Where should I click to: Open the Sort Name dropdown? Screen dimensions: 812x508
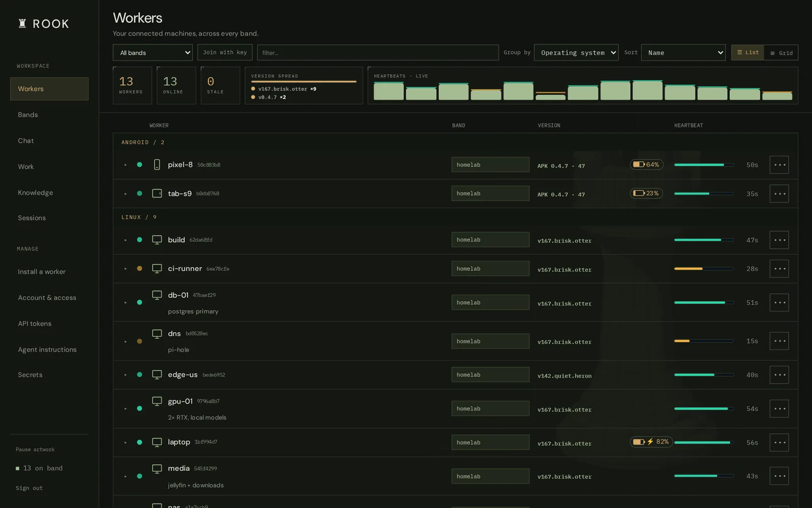tap(684, 52)
